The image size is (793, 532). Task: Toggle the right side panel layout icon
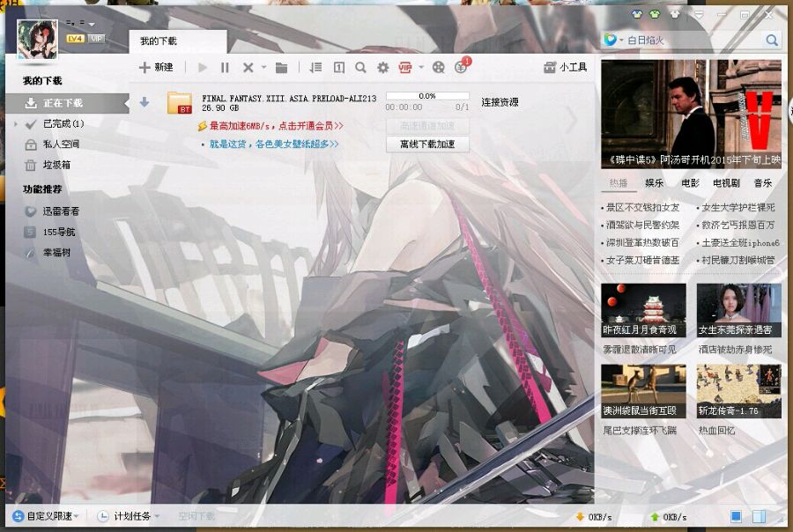tap(760, 516)
